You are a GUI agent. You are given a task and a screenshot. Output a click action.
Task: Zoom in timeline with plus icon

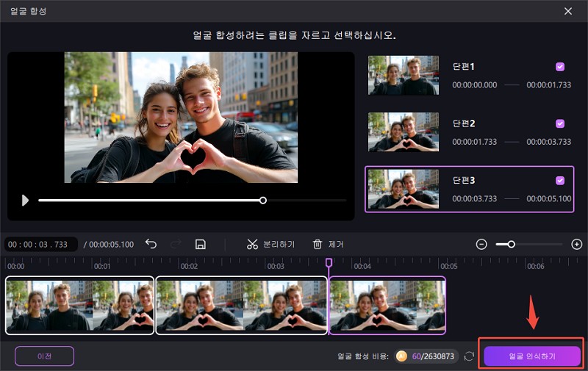point(576,245)
